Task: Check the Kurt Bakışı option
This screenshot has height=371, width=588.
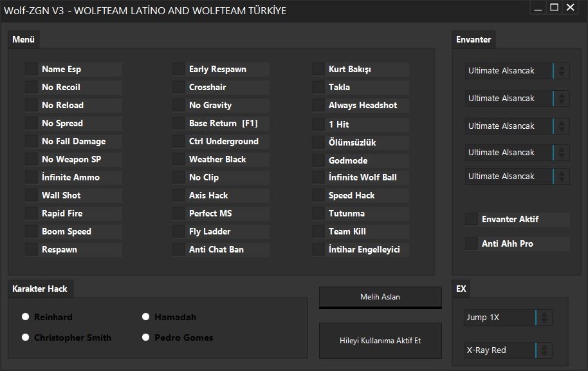Action: tap(318, 69)
